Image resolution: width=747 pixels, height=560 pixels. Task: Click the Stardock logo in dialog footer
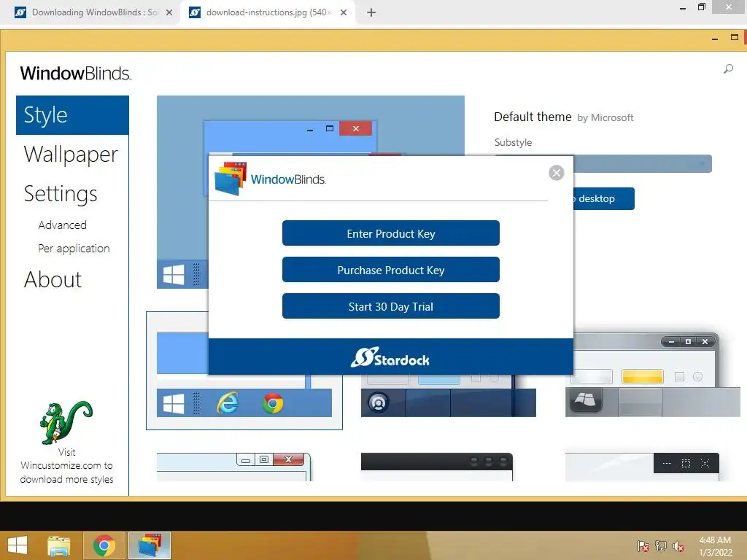[390, 357]
